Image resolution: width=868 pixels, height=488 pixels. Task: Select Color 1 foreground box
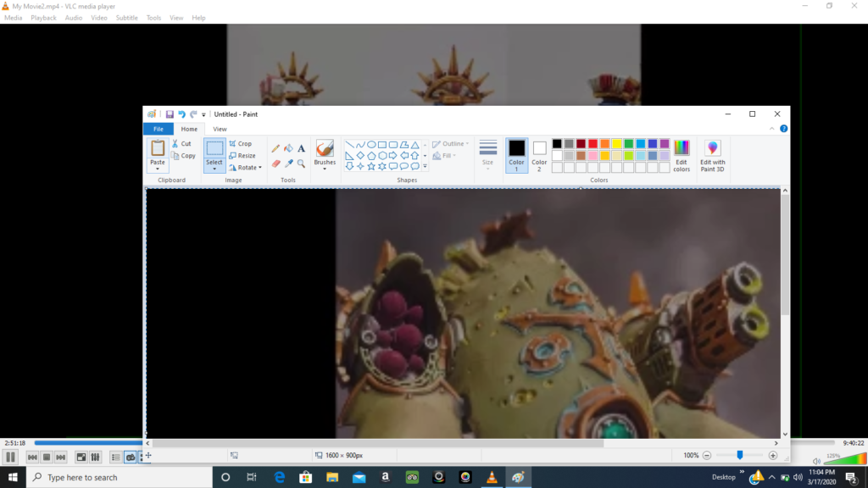[516, 155]
